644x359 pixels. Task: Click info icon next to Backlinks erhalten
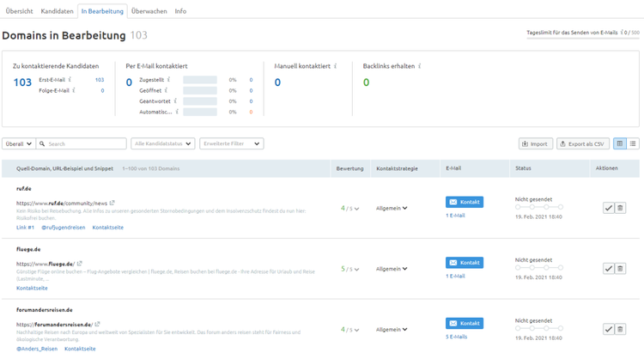420,66
